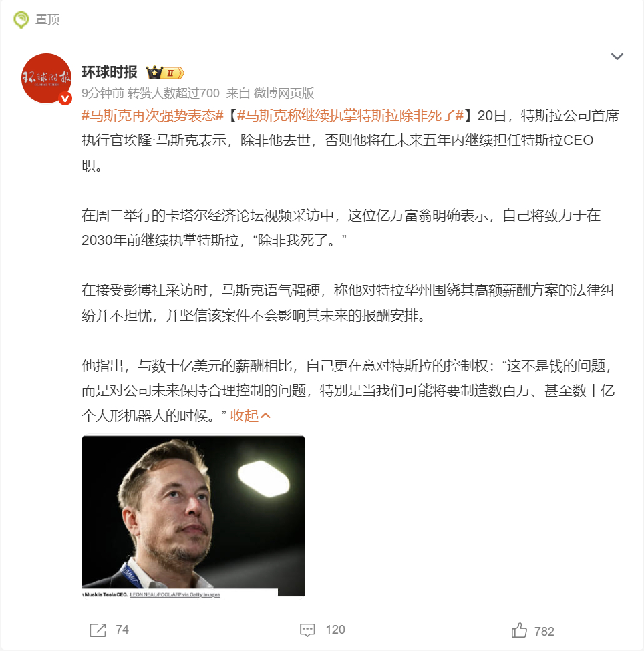Click the 转赞人数超过700 stat text
The width and height of the screenshot is (644, 651).
(174, 93)
